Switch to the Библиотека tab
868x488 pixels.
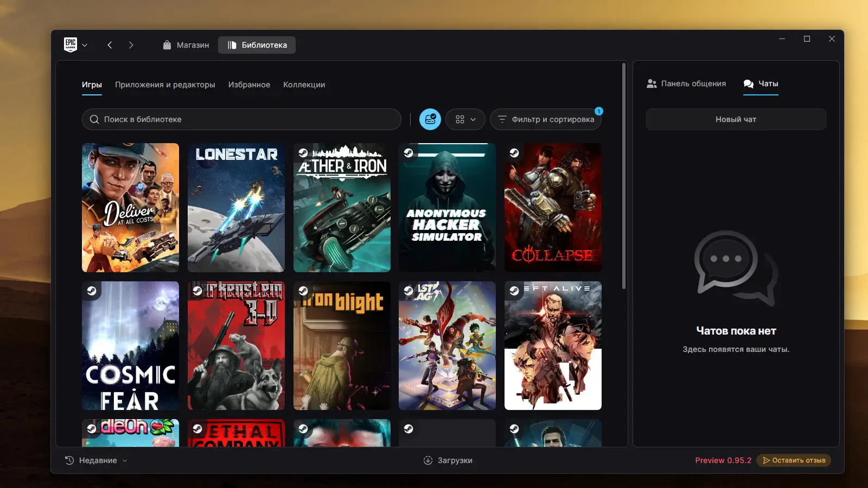point(257,45)
